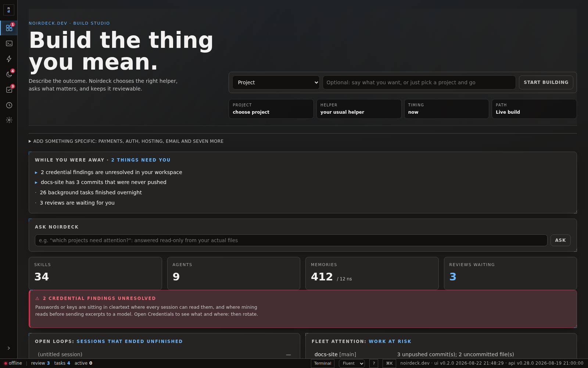Select the TIMING now card
The width and height of the screenshot is (588, 368).
coord(447,109)
